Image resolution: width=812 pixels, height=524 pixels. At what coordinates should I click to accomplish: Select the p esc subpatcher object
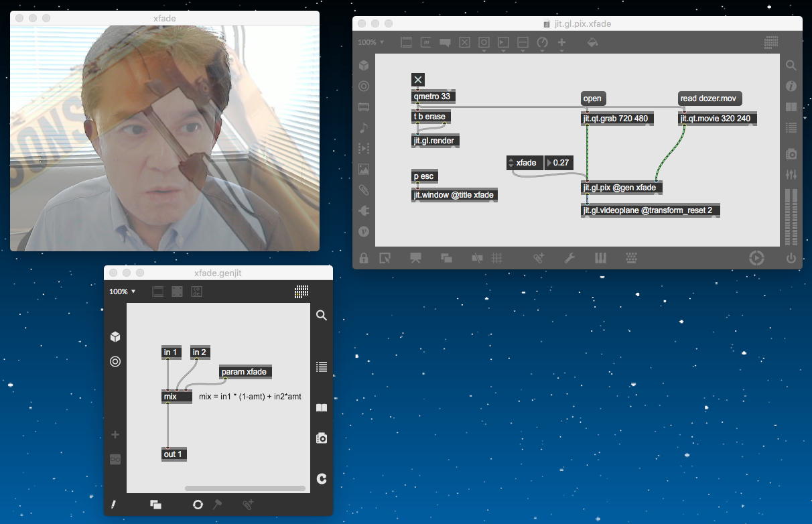423,176
